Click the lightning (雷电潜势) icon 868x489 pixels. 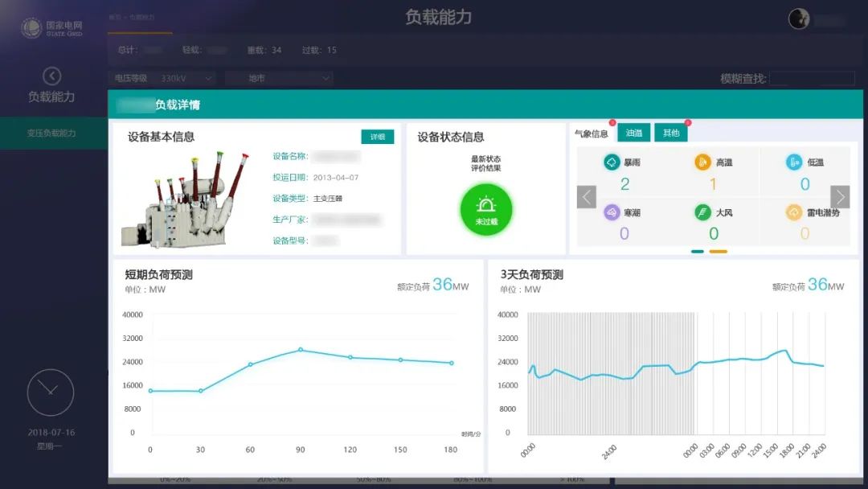pyautogui.click(x=794, y=212)
